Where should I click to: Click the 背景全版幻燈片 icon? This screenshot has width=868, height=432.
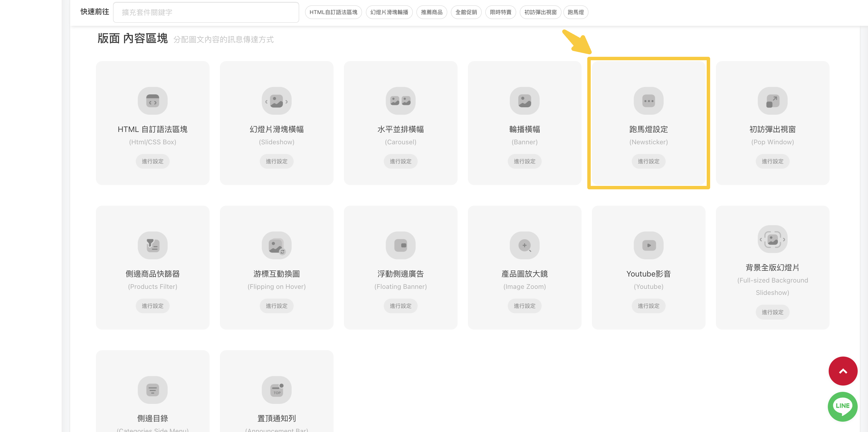(773, 239)
